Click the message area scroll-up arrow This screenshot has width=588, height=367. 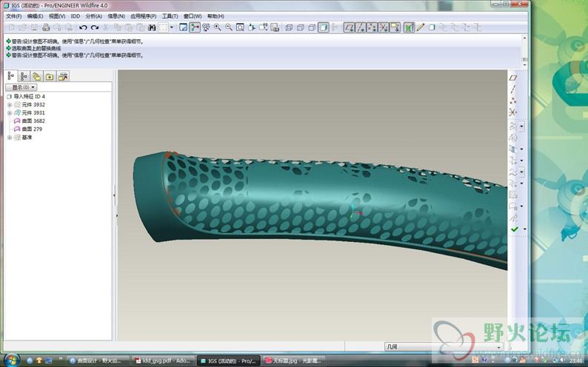coord(524,38)
